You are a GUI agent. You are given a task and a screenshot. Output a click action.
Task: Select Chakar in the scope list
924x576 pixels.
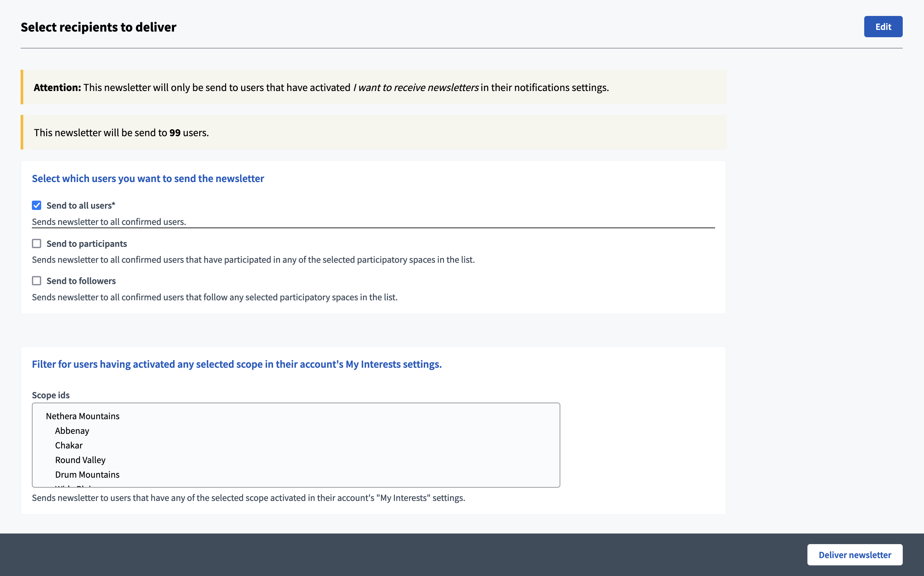point(68,445)
